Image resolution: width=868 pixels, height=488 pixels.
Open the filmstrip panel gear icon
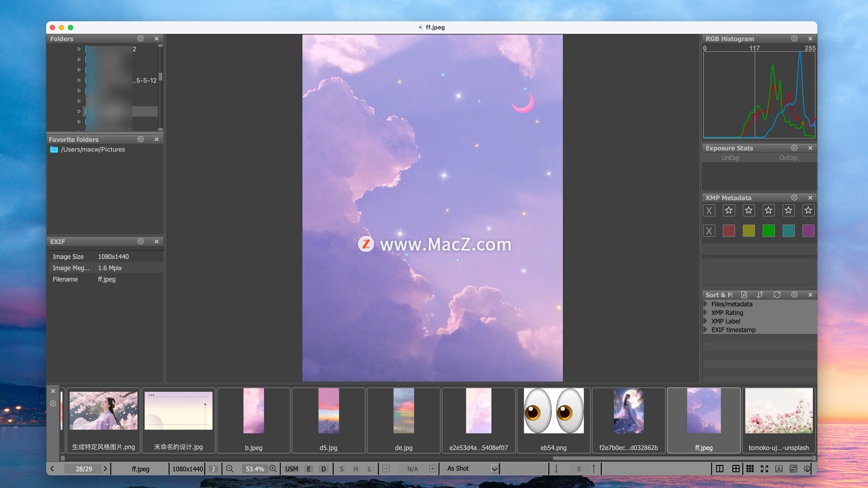point(53,404)
